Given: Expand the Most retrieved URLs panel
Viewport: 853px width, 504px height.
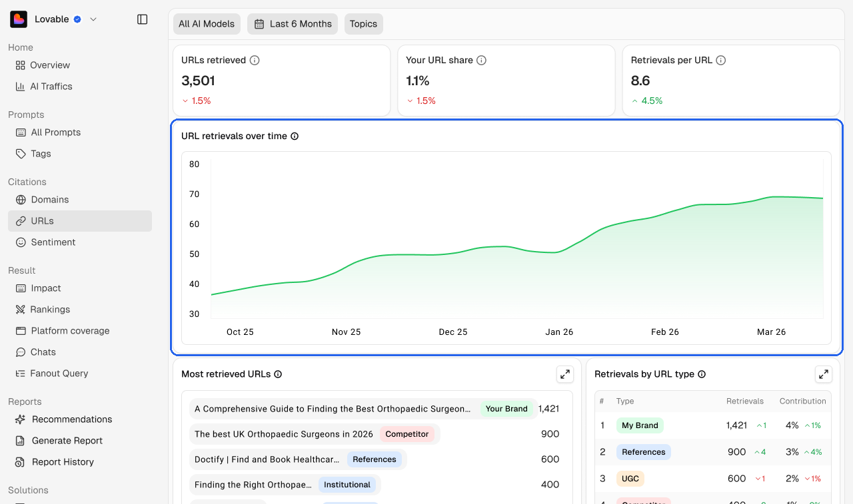Looking at the screenshot, I should point(565,374).
